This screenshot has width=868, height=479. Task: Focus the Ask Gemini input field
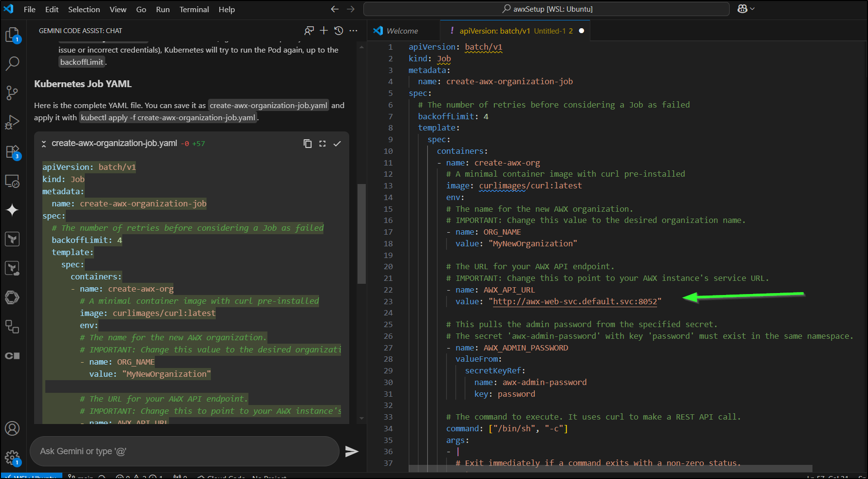(184, 451)
